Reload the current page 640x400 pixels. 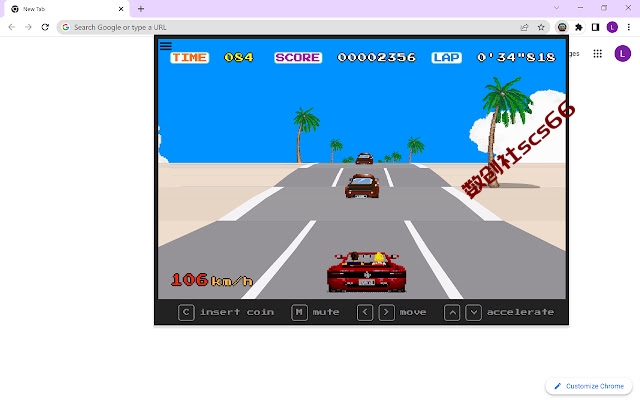tap(45, 27)
